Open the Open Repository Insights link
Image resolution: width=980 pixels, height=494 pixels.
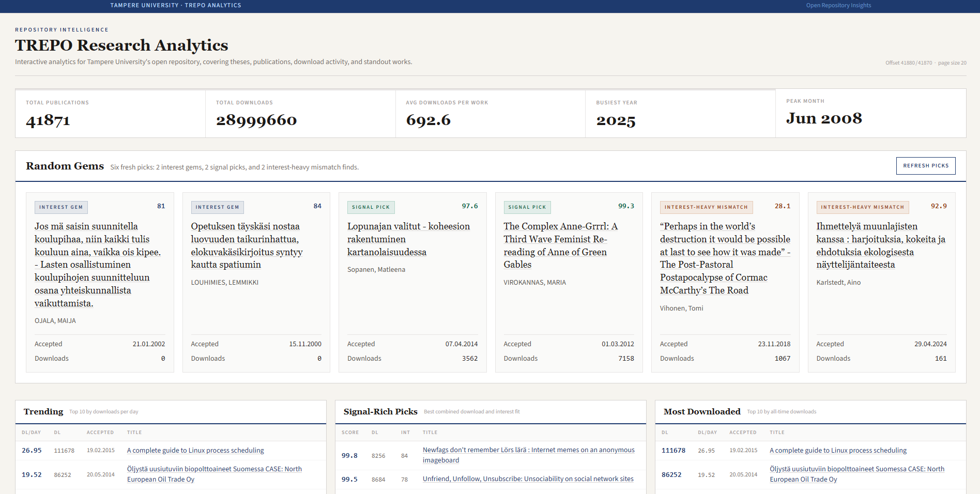838,5
